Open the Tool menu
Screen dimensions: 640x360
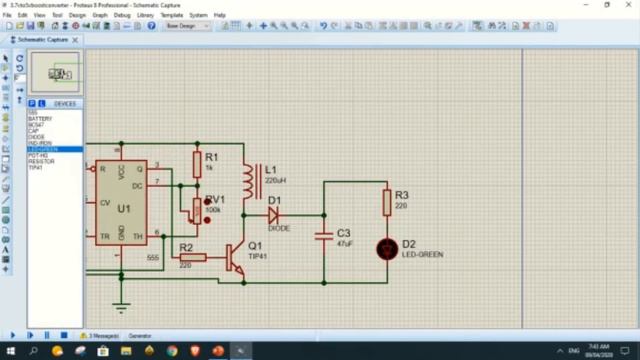click(x=57, y=15)
